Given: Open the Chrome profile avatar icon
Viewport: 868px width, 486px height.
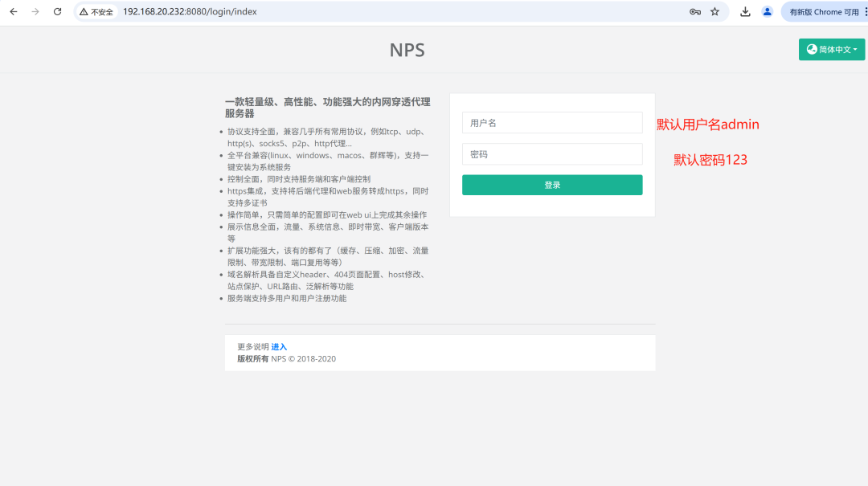Looking at the screenshot, I should pyautogui.click(x=767, y=11).
